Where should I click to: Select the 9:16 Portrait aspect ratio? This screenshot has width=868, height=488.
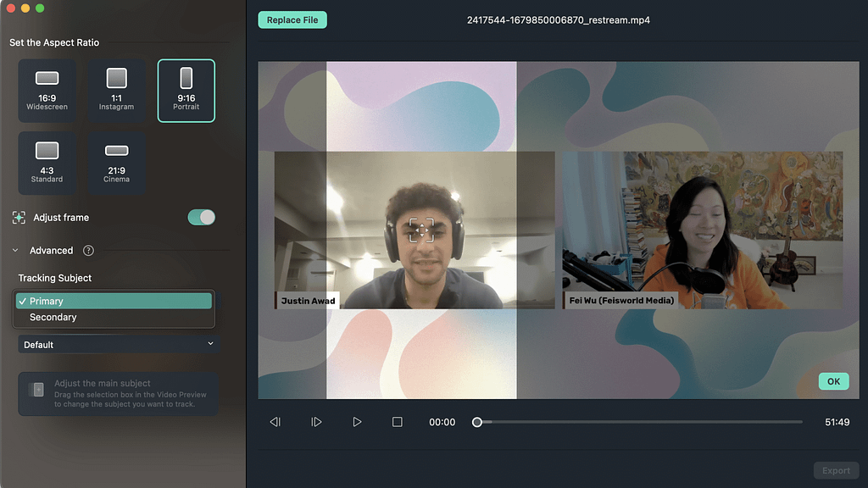pos(186,91)
